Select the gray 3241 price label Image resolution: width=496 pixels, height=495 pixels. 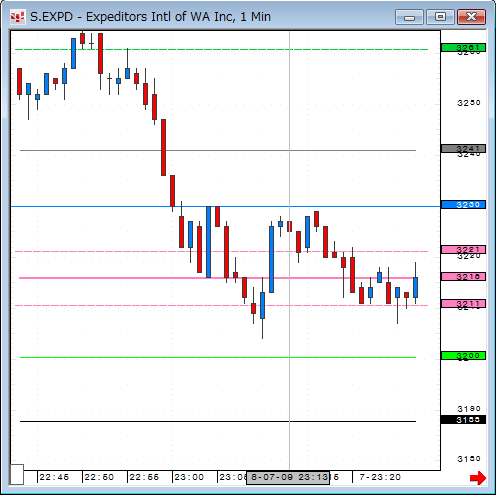pyautogui.click(x=463, y=149)
